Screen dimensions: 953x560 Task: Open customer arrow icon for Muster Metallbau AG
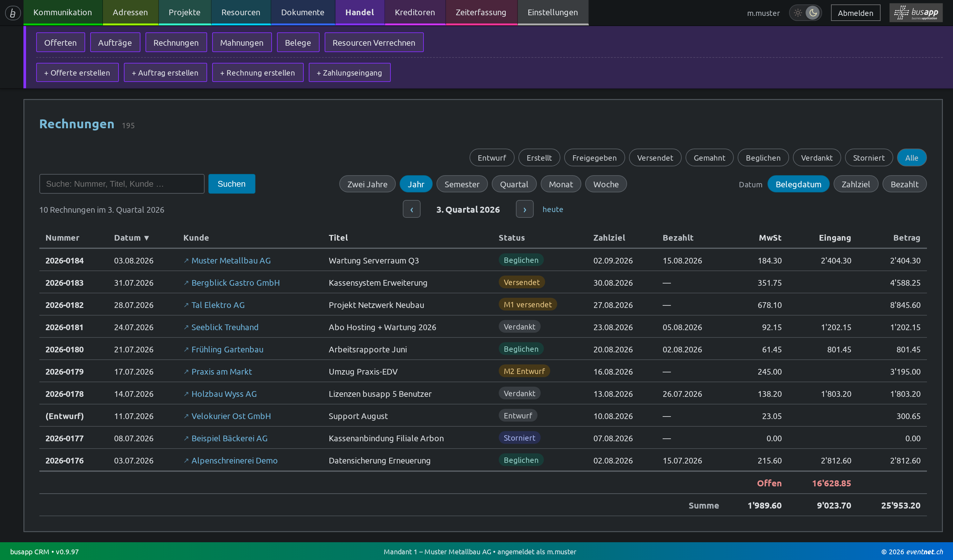pos(186,261)
